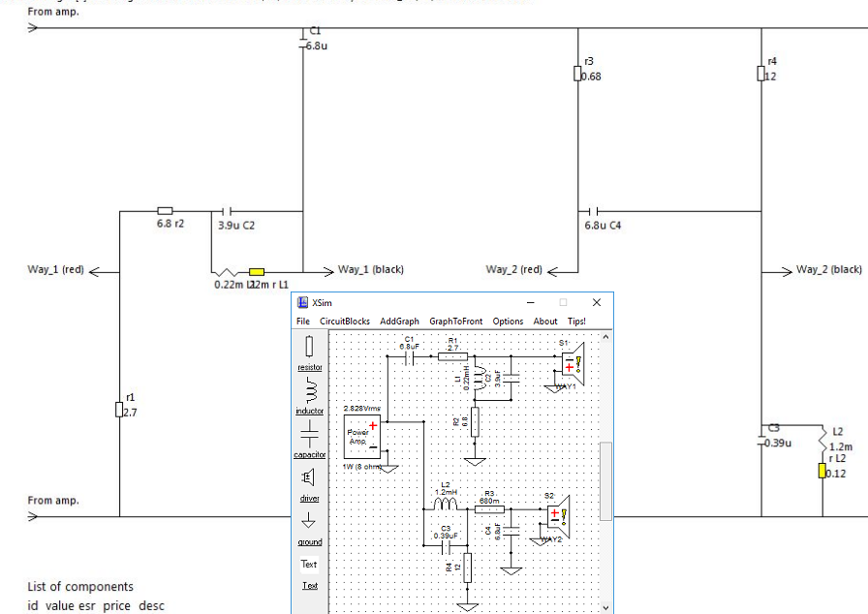Click the upper From amp. label
Screen dimensions: 868x614
(x=53, y=12)
